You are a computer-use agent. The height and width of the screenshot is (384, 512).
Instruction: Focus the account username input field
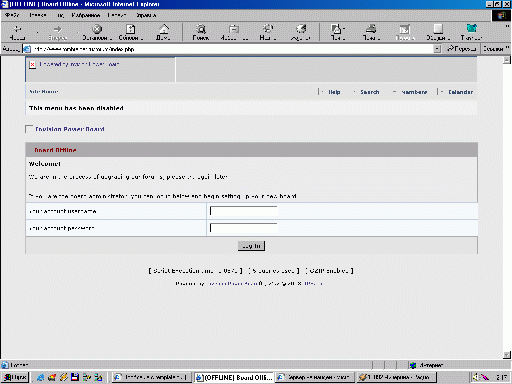pos(244,211)
